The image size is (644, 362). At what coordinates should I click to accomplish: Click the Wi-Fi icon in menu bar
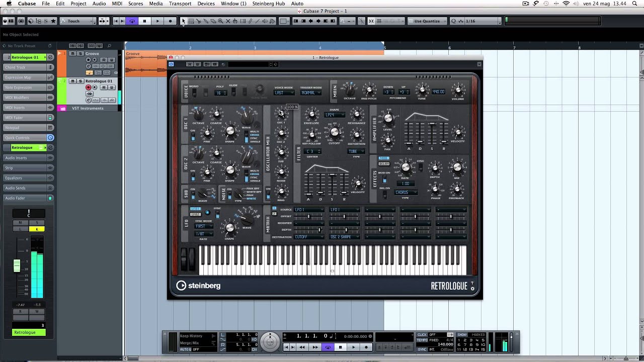[x=566, y=4]
